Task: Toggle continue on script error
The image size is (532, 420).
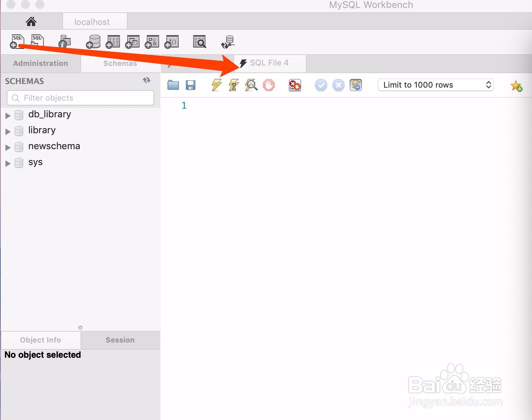Action: pyautogui.click(x=295, y=85)
